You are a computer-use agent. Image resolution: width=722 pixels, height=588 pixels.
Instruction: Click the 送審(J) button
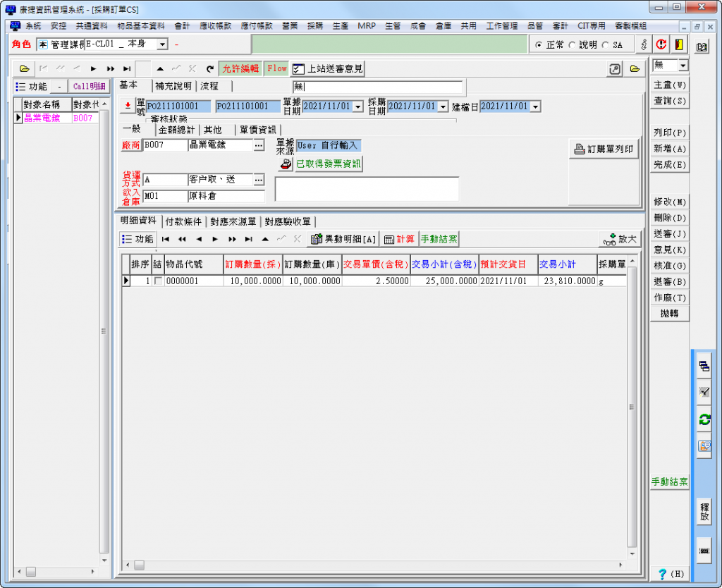(x=669, y=233)
